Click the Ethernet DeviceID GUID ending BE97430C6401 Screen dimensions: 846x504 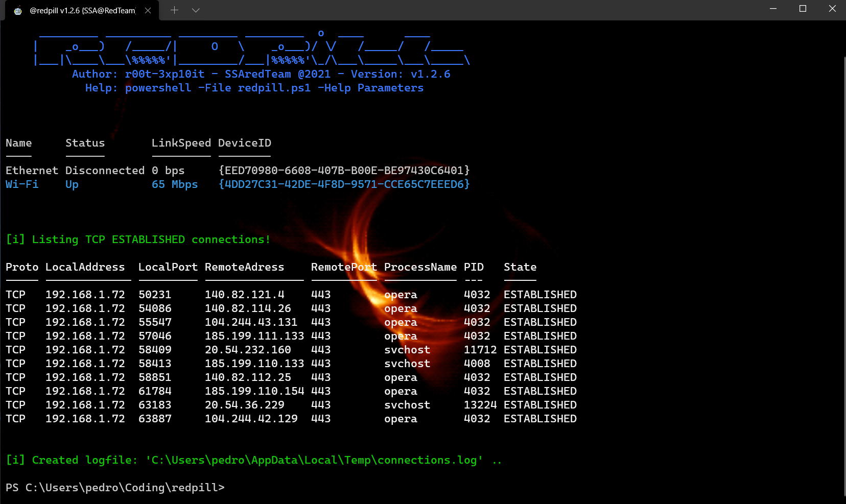(x=344, y=171)
